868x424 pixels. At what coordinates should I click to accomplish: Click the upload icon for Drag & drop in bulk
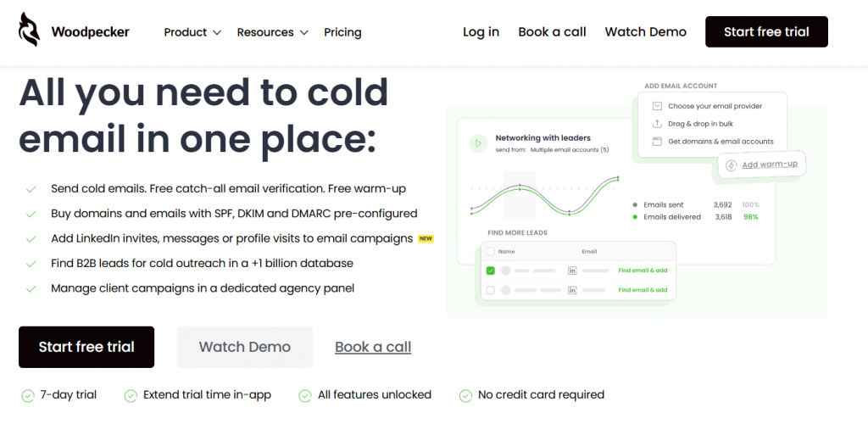tap(657, 124)
